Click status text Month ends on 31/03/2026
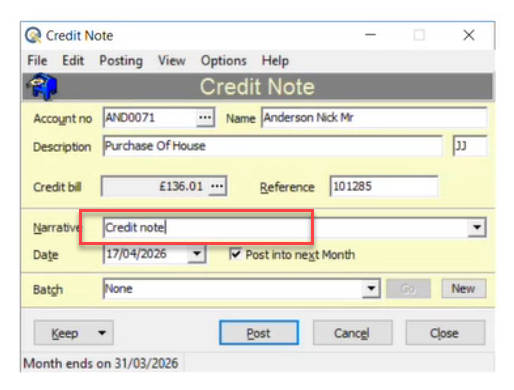Viewport: 514px width, 390px height. pyautogui.click(x=101, y=363)
